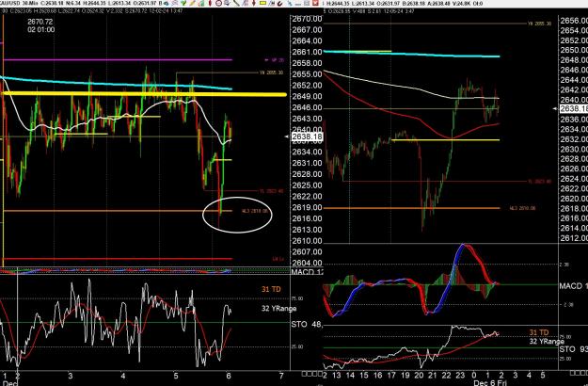The image size is (588, 386).
Task: Click the /M icon in the toolbar
Action: coord(271,4)
